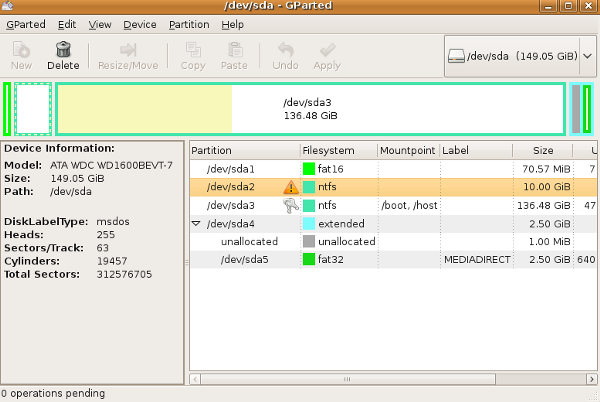600x402 pixels.
Task: Click the warning icon beside /dev/sda2
Action: coord(291,187)
